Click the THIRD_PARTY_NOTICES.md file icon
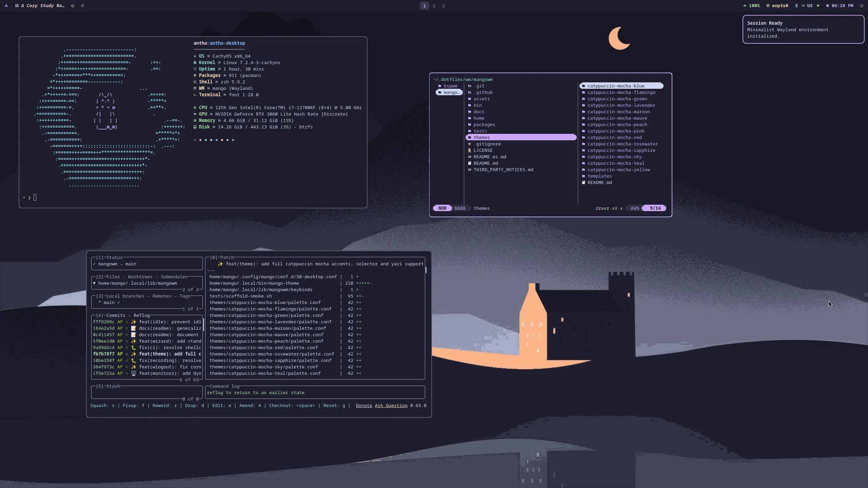 (x=470, y=170)
